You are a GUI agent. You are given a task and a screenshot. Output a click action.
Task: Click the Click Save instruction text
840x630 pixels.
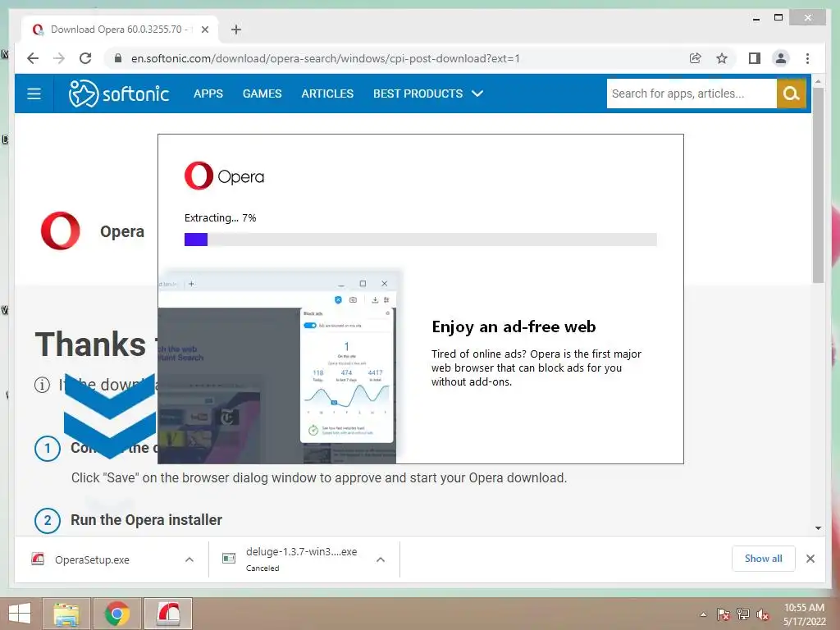click(x=319, y=478)
